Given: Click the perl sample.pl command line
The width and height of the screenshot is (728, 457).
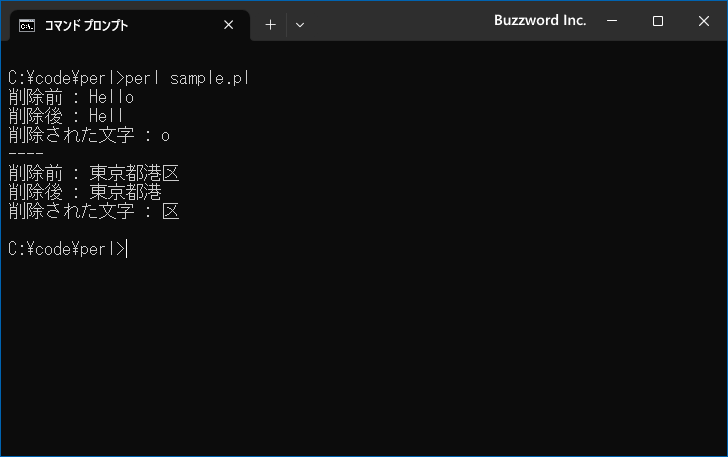Looking at the screenshot, I should 129,78.
